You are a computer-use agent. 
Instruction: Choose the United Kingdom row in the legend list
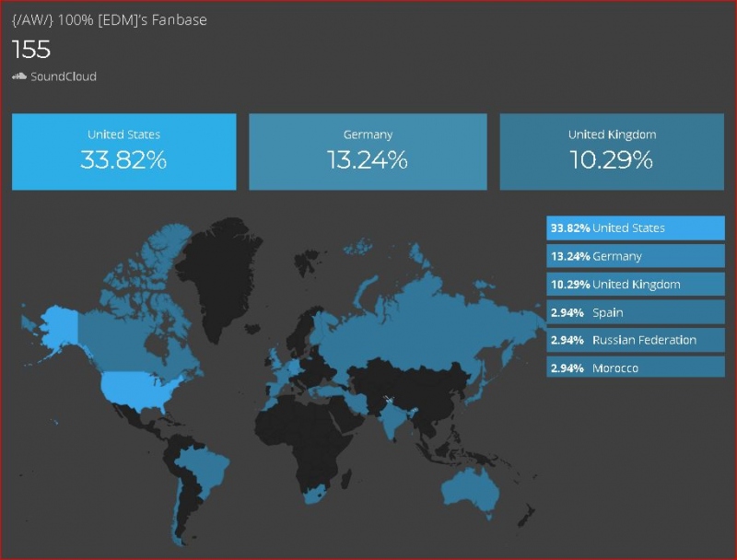(x=635, y=285)
